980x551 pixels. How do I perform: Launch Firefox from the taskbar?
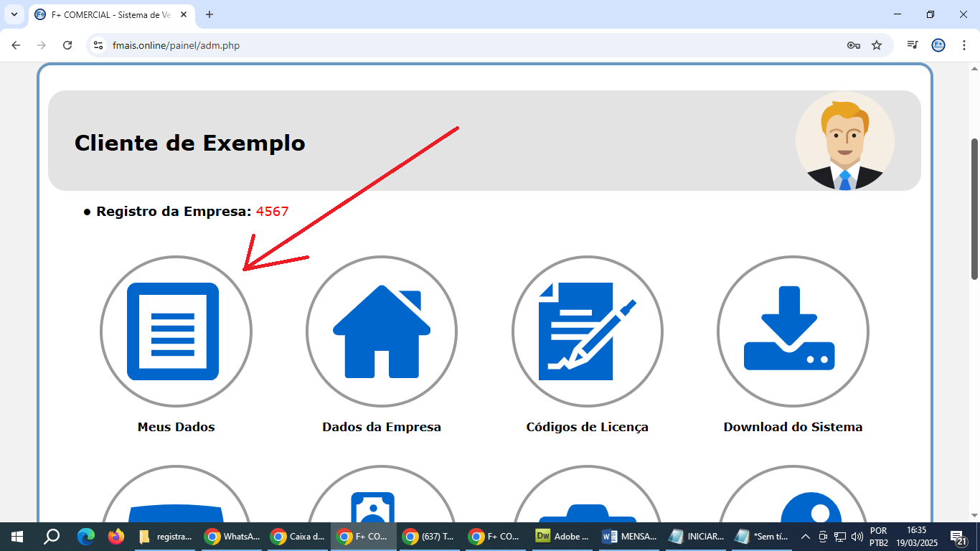116,537
